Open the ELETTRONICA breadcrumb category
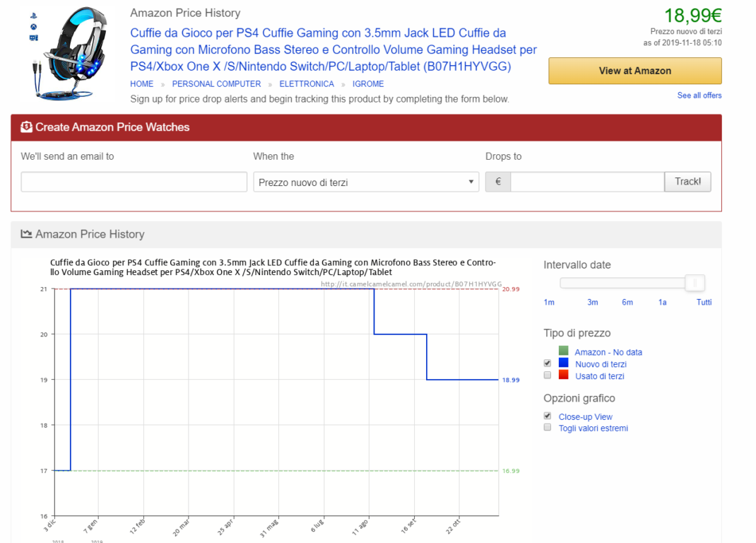Image resolution: width=756 pixels, height=543 pixels. point(307,84)
